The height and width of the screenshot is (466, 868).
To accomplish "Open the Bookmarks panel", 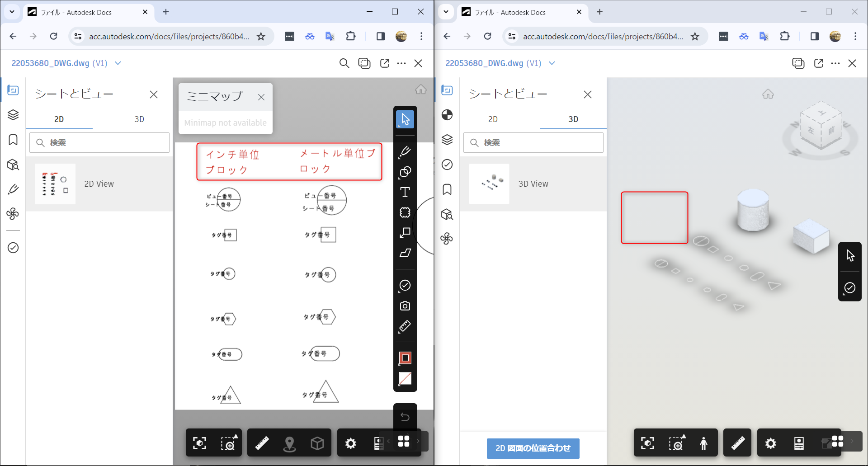I will (x=13, y=140).
